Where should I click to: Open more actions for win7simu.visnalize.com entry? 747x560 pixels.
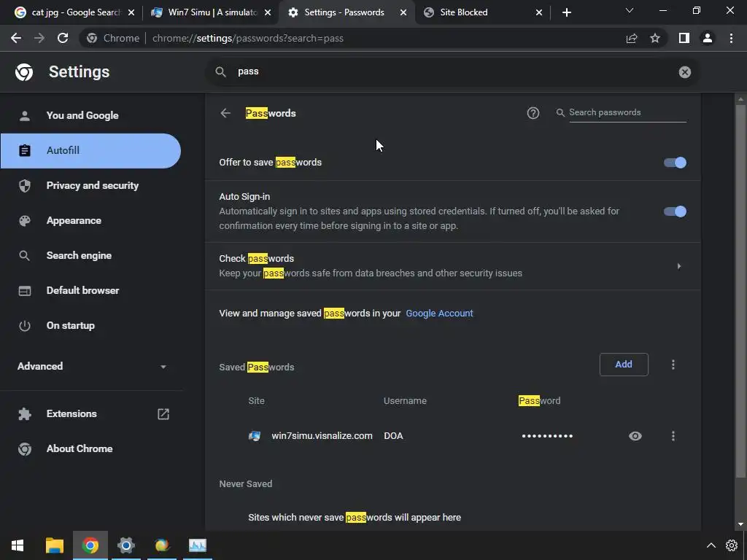coord(673,436)
